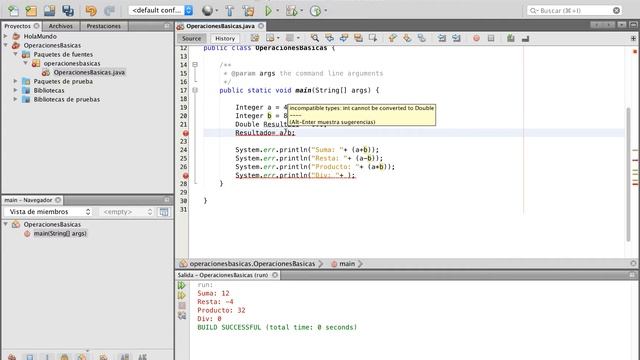Click Toggle Bookmark icon
This screenshot has height=360, width=640.
coord(422,38)
